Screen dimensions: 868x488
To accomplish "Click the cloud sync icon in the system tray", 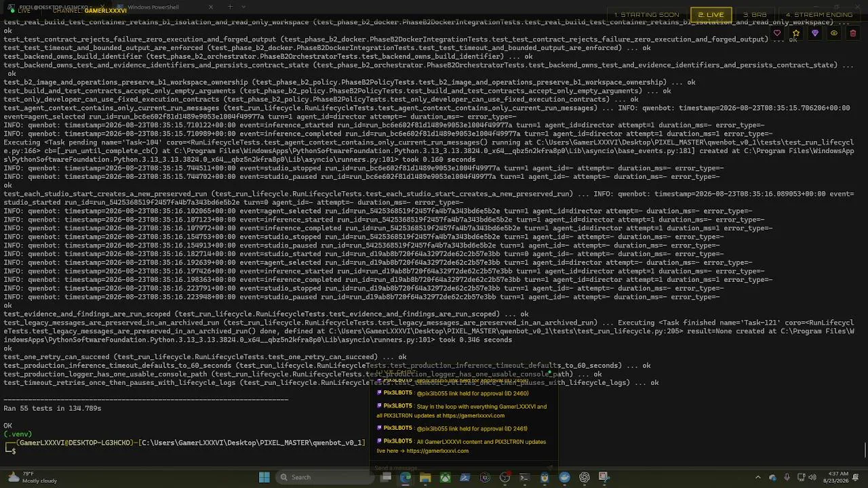I will (772, 477).
